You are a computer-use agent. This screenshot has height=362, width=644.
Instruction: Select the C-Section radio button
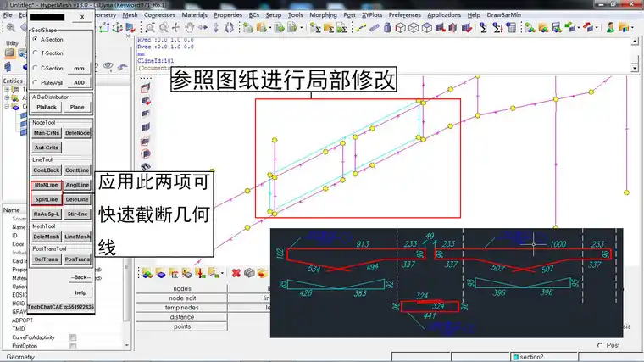tap(36, 68)
